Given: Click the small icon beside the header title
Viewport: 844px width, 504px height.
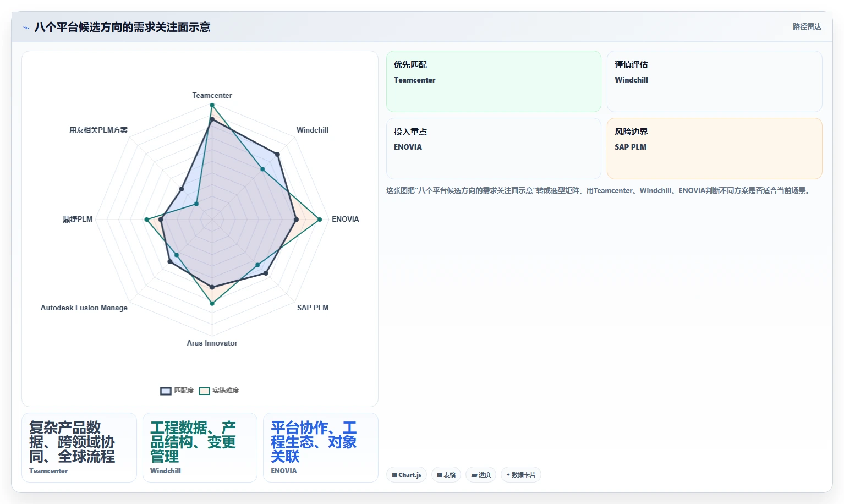Looking at the screenshot, I should pyautogui.click(x=26, y=28).
